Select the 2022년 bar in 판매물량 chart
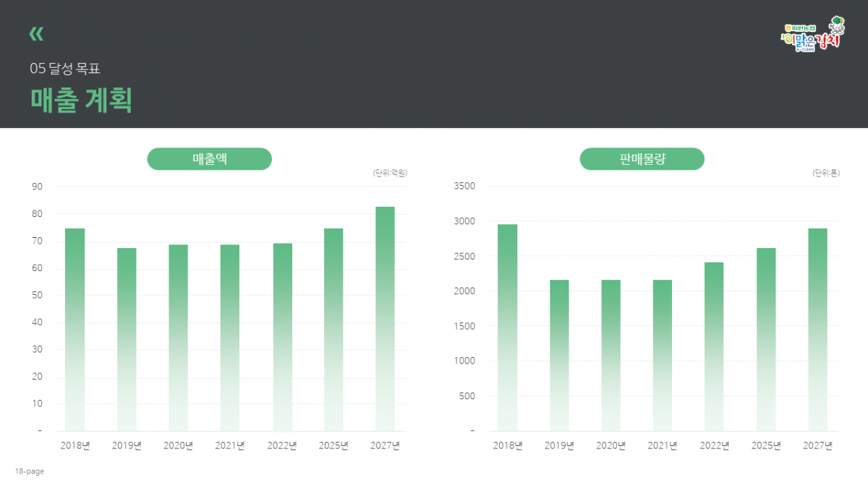 click(x=714, y=346)
